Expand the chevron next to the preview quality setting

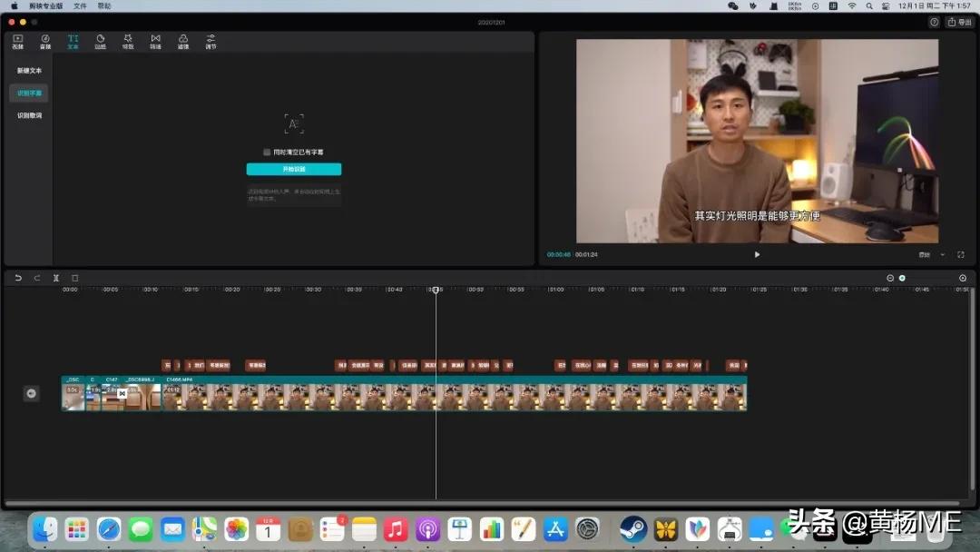942,255
